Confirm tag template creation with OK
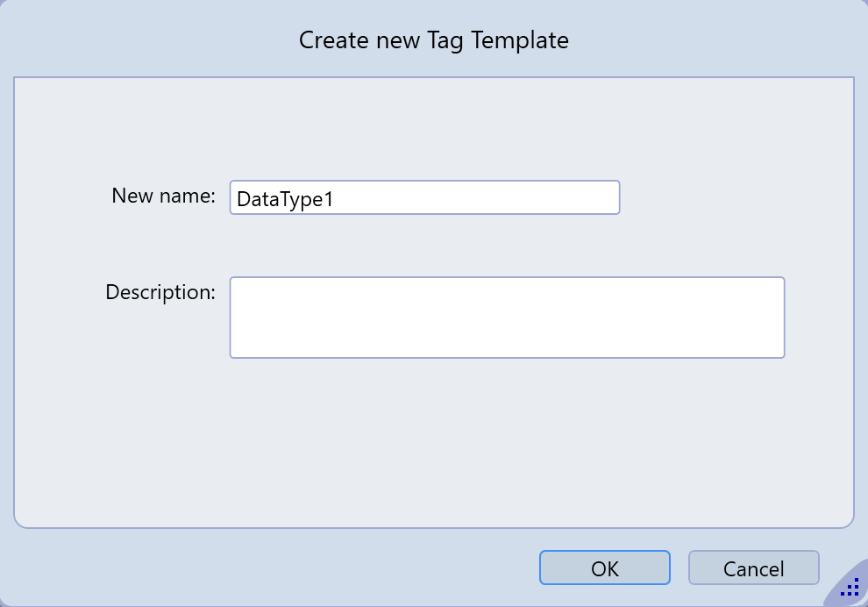Viewport: 868px width, 607px height. [604, 568]
